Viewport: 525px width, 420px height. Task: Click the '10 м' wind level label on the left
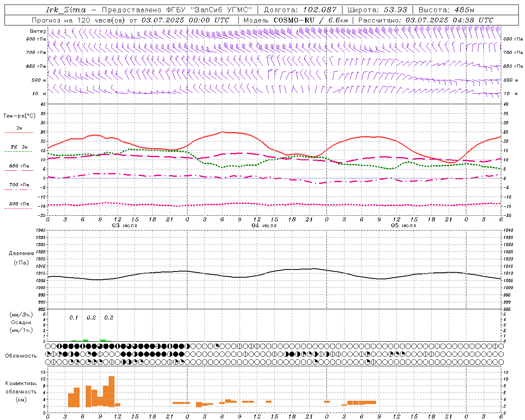click(39, 94)
